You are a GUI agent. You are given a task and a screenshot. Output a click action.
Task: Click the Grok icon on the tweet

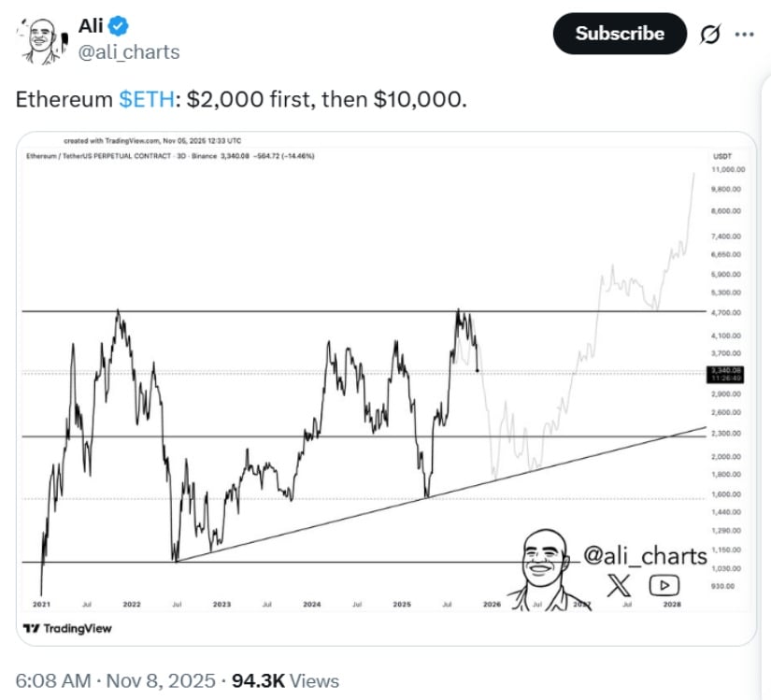709,34
